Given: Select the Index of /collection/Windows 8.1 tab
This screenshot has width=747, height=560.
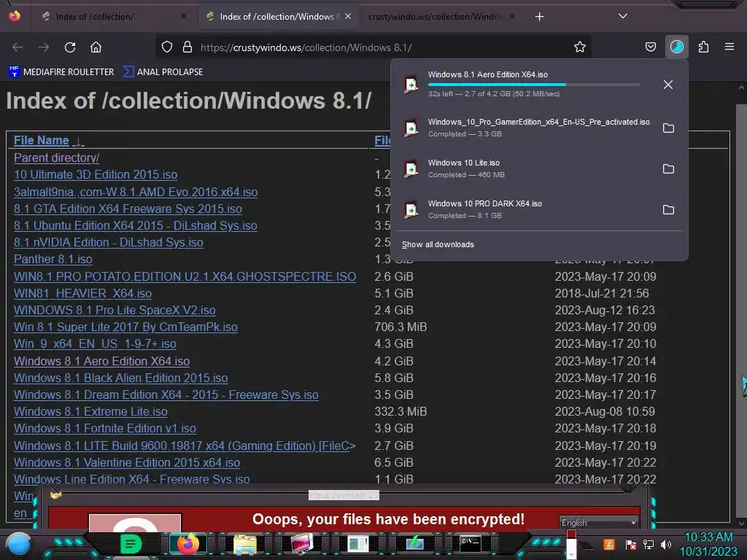Looking at the screenshot, I should pyautogui.click(x=279, y=17).
